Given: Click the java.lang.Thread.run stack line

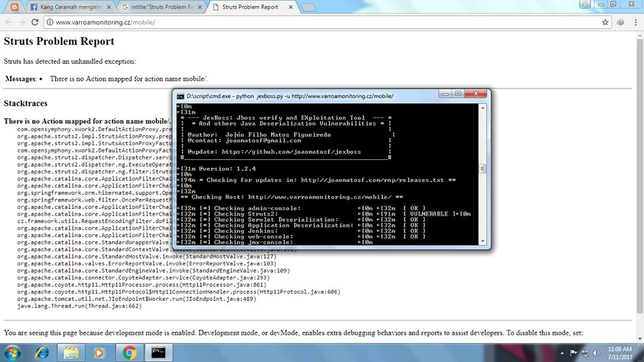Looking at the screenshot, I should (x=79, y=306).
